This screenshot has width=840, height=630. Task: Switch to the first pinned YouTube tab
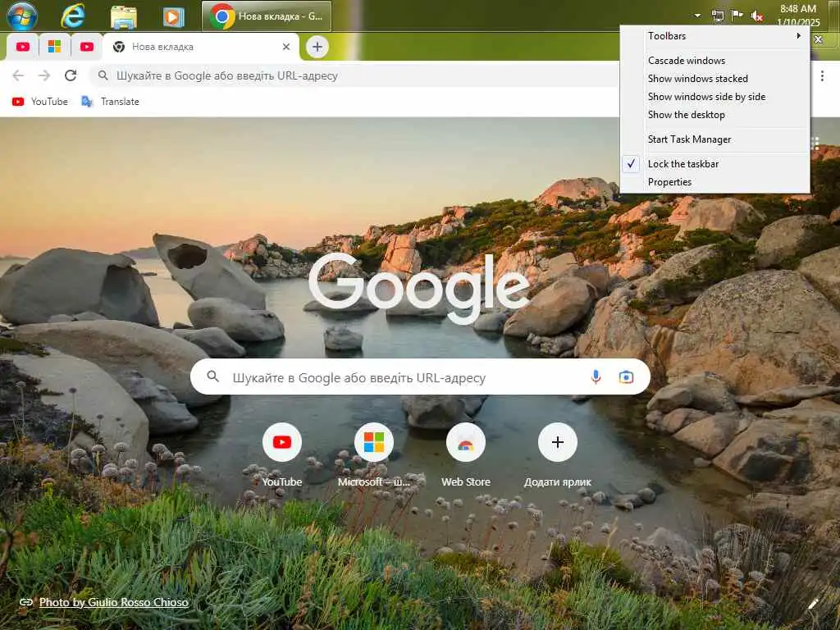[x=22, y=47]
